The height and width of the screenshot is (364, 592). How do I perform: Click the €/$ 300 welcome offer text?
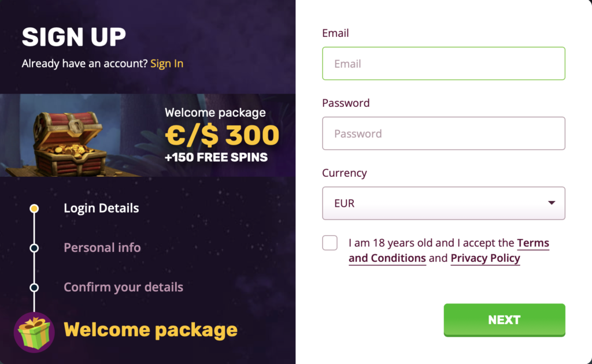223,135
